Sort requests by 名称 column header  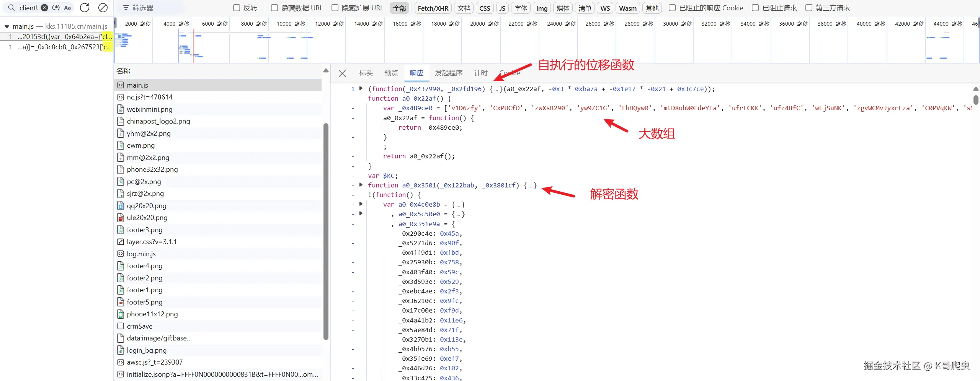[123, 71]
